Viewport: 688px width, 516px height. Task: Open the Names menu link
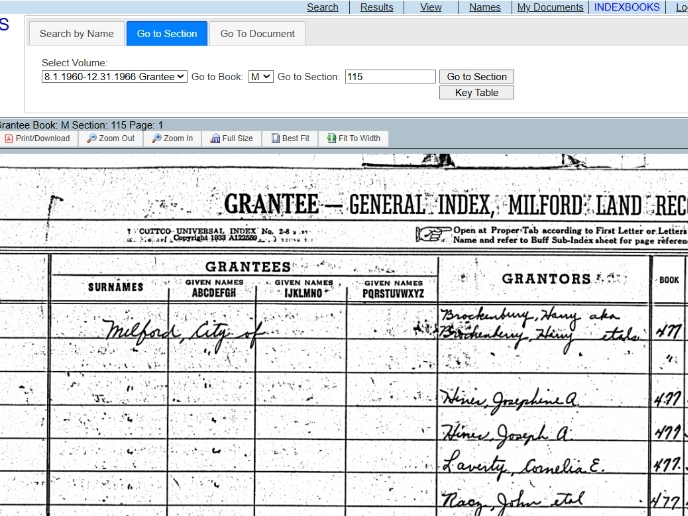[484, 7]
